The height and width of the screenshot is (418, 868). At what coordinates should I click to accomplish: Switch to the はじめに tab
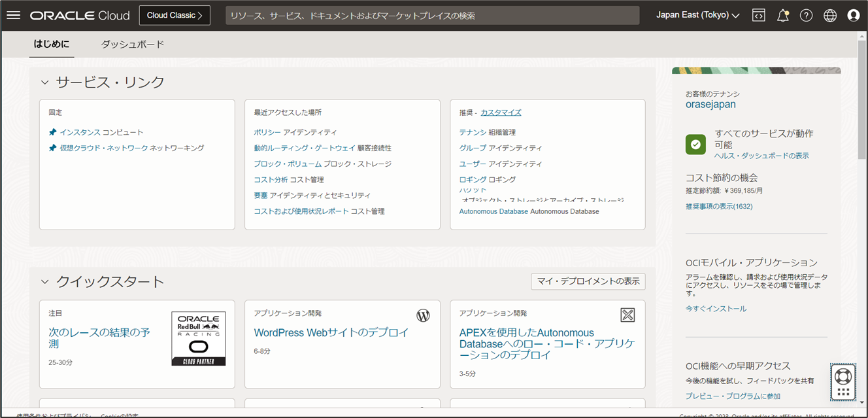(52, 44)
